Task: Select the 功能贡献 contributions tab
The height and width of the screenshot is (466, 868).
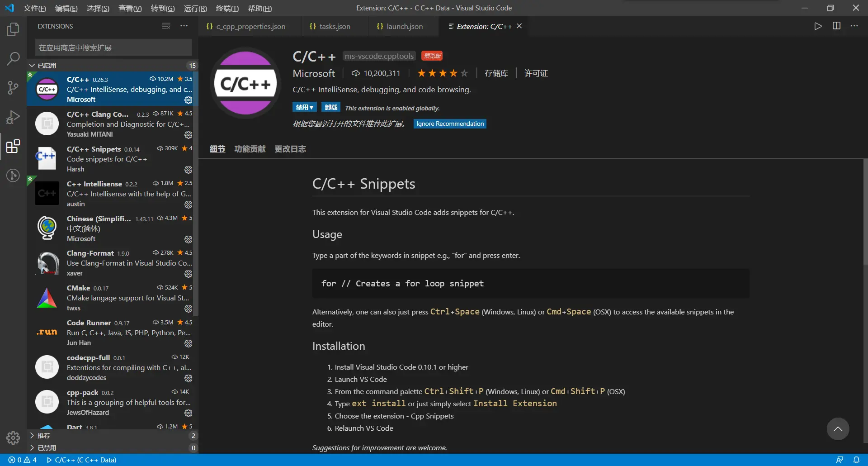Action: pos(250,149)
